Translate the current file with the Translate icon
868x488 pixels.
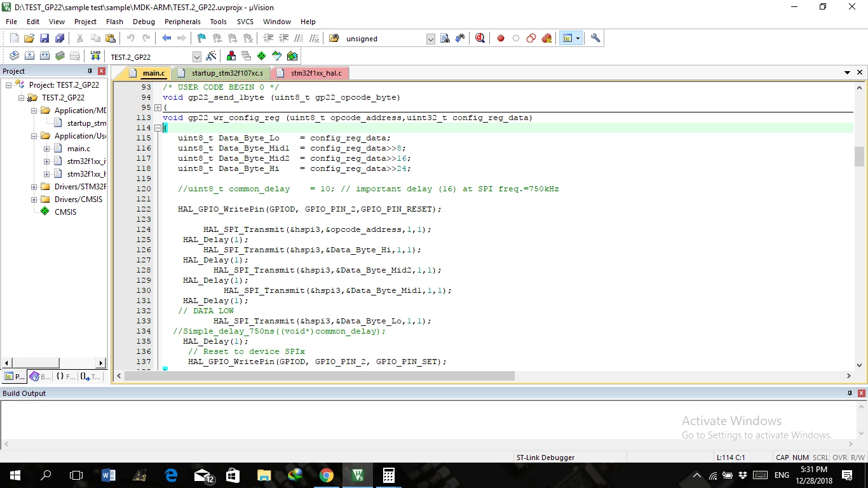(x=14, y=56)
